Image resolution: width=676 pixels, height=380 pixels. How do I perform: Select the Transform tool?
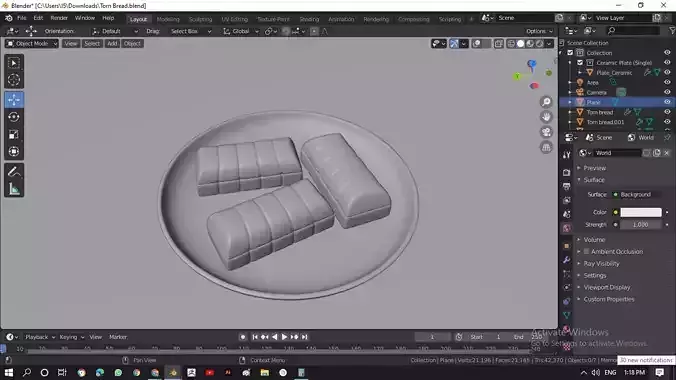(14, 151)
